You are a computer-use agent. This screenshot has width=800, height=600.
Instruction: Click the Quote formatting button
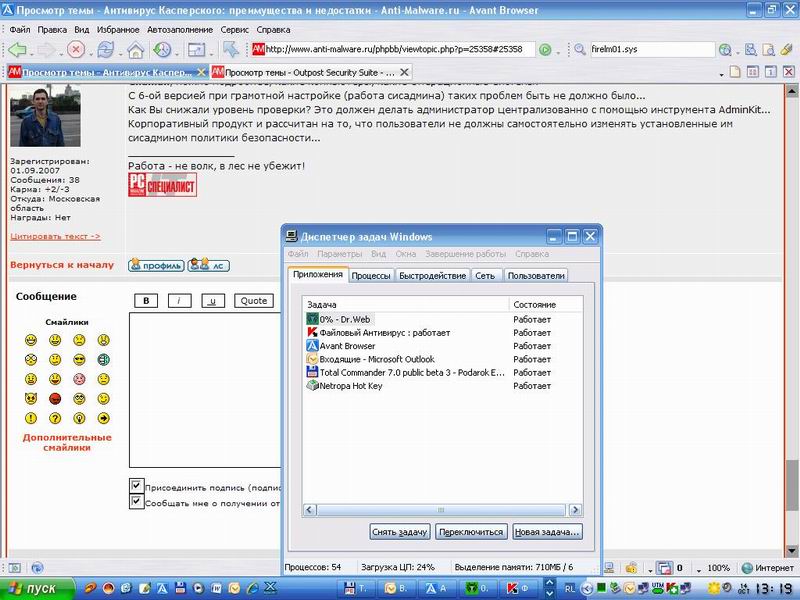point(254,301)
